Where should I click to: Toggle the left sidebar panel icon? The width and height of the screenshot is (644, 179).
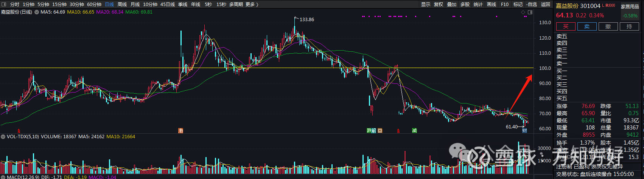click(3, 4)
